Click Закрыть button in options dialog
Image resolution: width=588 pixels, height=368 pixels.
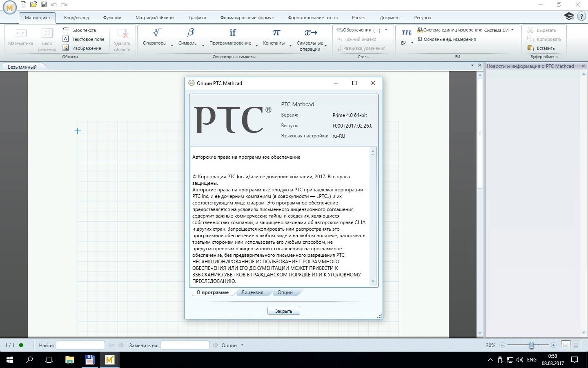click(x=284, y=311)
